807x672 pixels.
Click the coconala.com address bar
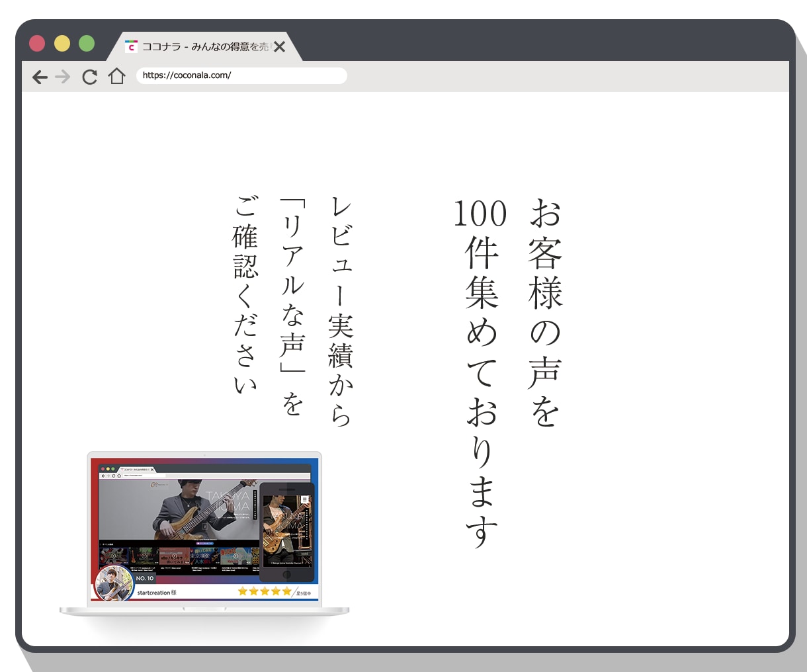pos(241,75)
